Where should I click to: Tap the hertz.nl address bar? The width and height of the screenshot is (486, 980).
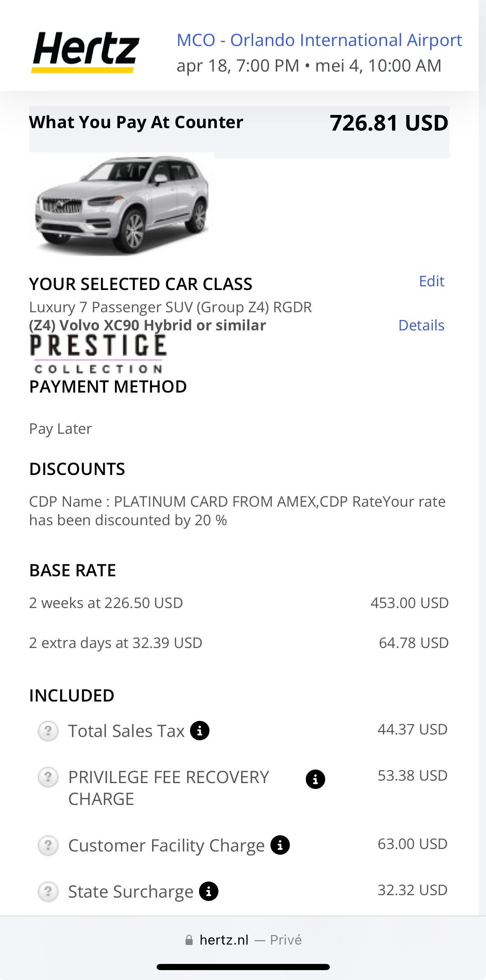224,940
